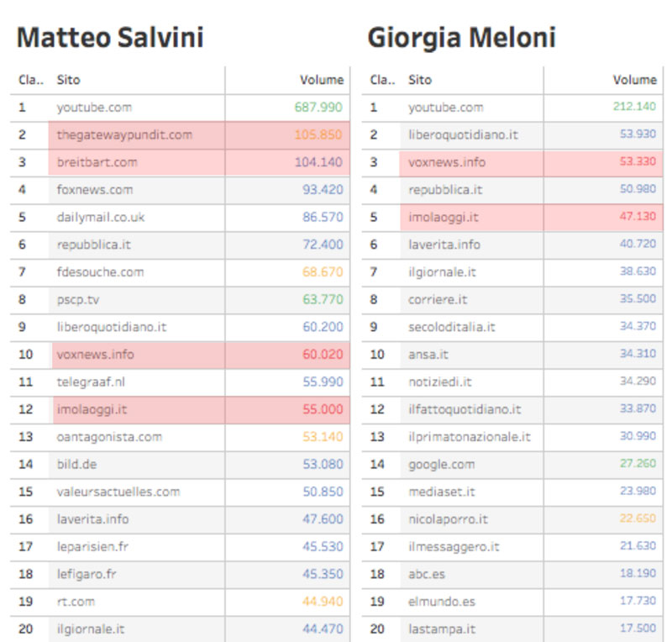
Task: Click the Matteo Salvini table title
Action: [x=110, y=37]
